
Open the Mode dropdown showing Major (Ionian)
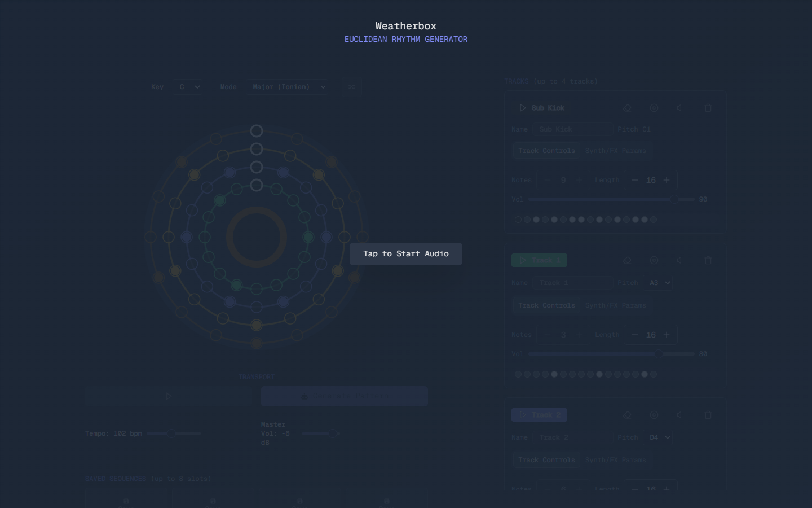(x=288, y=87)
